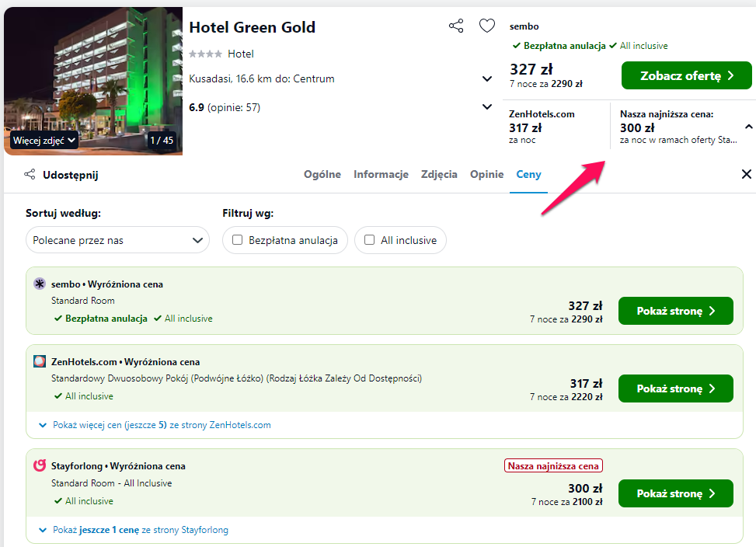The height and width of the screenshot is (547, 756).
Task: Add hotel to favorites with heart icon
Action: 487,26
